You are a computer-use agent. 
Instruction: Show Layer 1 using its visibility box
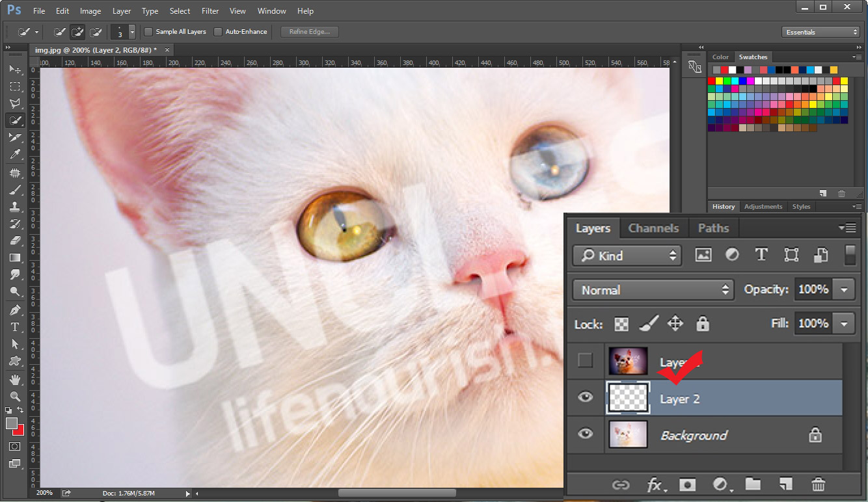point(586,360)
